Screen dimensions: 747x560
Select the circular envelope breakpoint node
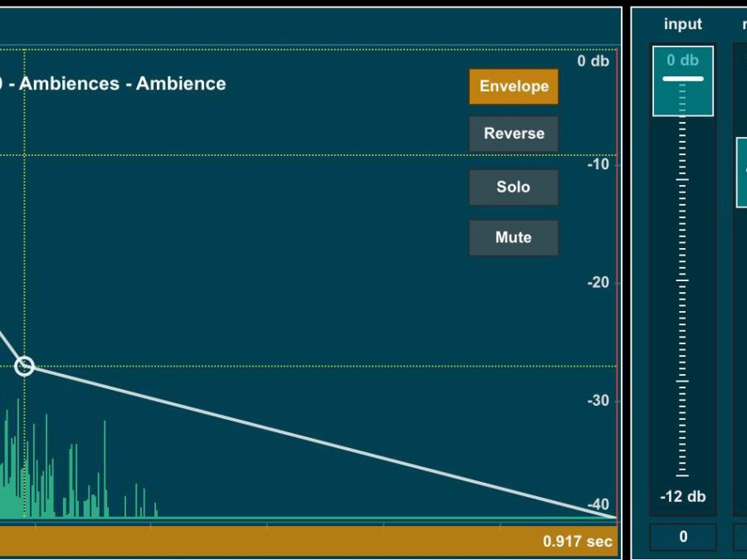25,366
